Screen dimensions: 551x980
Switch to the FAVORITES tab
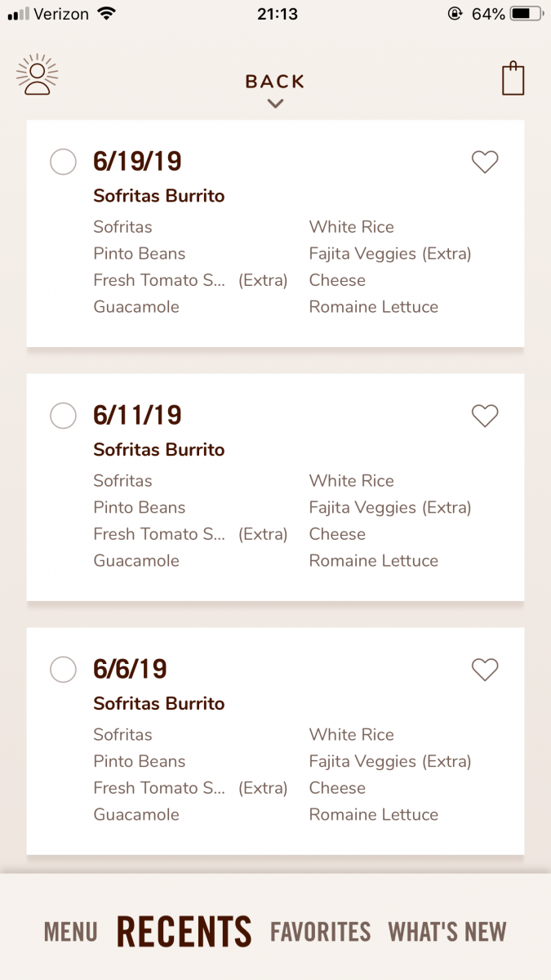(x=320, y=932)
